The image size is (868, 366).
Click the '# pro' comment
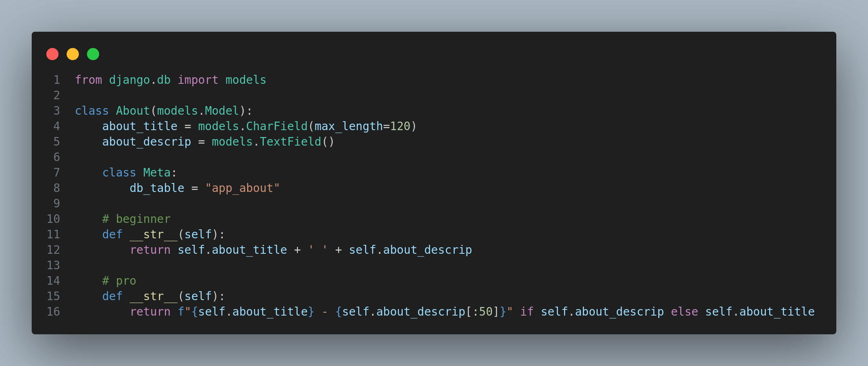pos(119,281)
